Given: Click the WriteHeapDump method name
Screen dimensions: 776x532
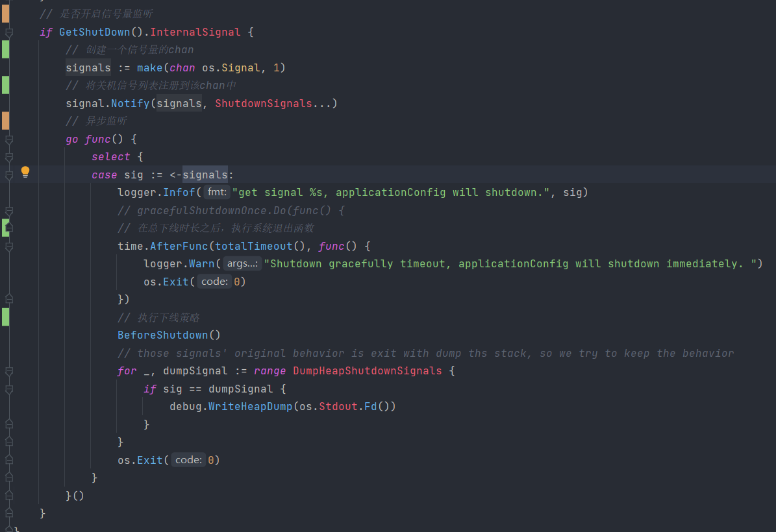Looking at the screenshot, I should click(x=250, y=407).
